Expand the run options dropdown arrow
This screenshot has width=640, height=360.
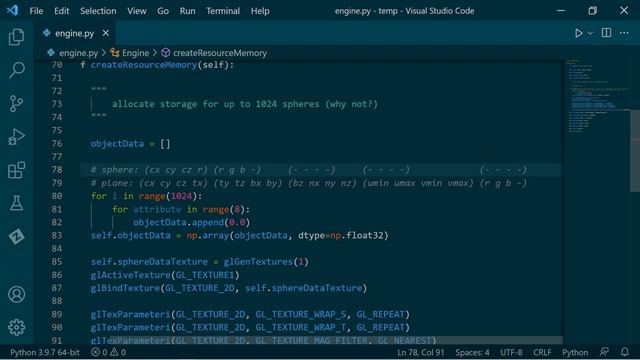click(590, 33)
